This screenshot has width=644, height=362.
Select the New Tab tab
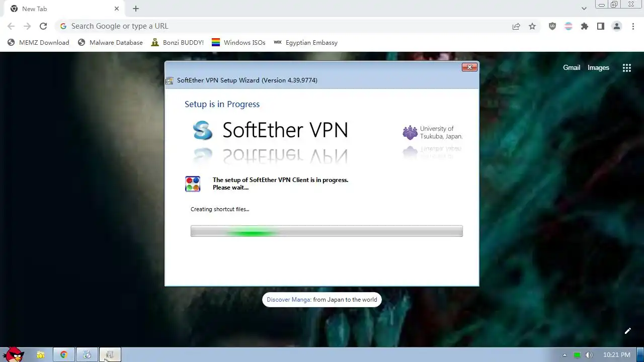65,9
